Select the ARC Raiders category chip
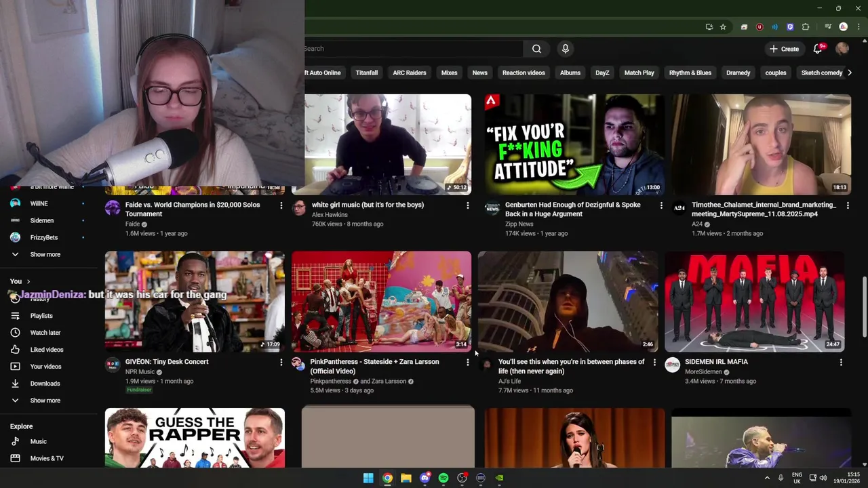 (x=410, y=73)
